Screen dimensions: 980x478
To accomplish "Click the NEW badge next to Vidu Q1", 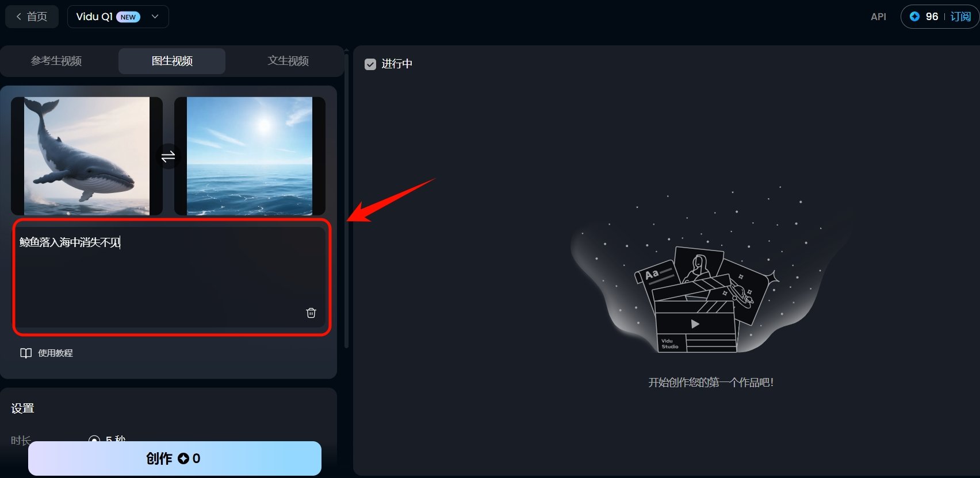I will point(128,17).
